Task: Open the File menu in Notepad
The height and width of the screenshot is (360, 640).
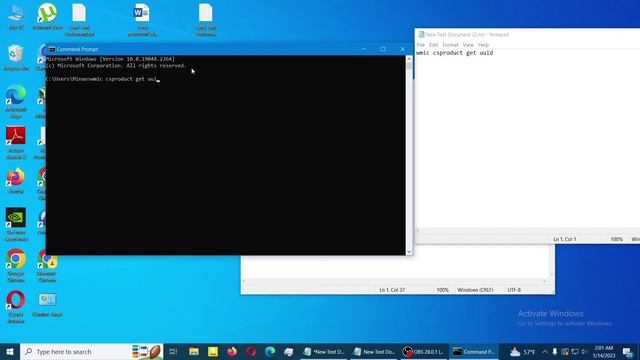Action: [x=421, y=44]
